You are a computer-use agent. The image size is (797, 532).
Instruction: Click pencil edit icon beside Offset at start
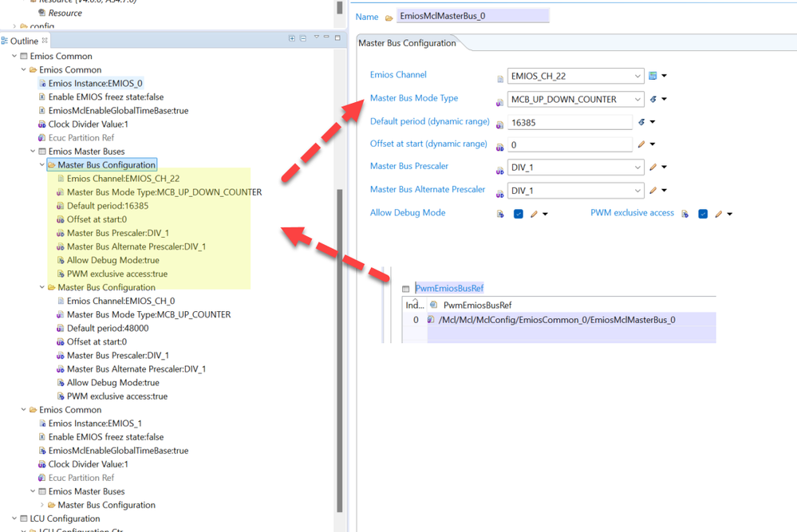click(x=641, y=144)
